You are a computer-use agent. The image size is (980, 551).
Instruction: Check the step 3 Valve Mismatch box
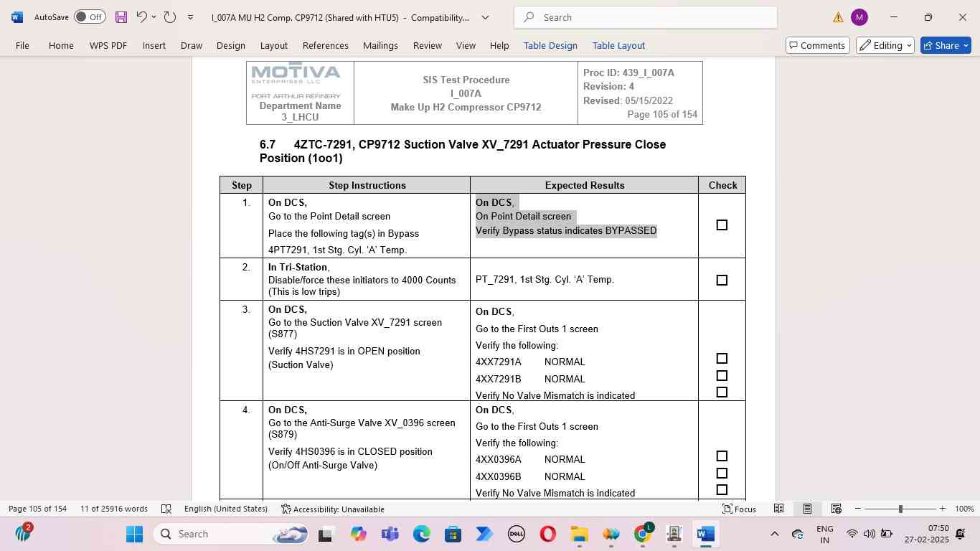[x=722, y=392]
